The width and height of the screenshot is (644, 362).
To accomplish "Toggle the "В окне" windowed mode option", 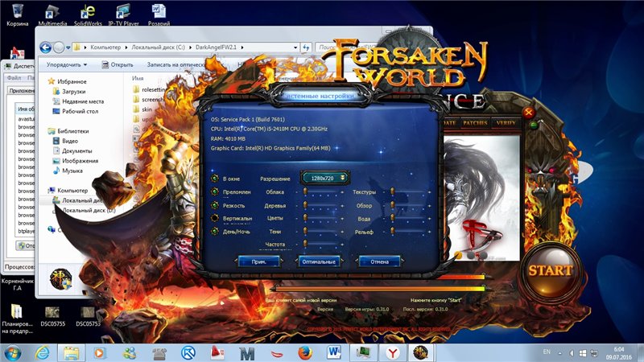I will 215,179.
